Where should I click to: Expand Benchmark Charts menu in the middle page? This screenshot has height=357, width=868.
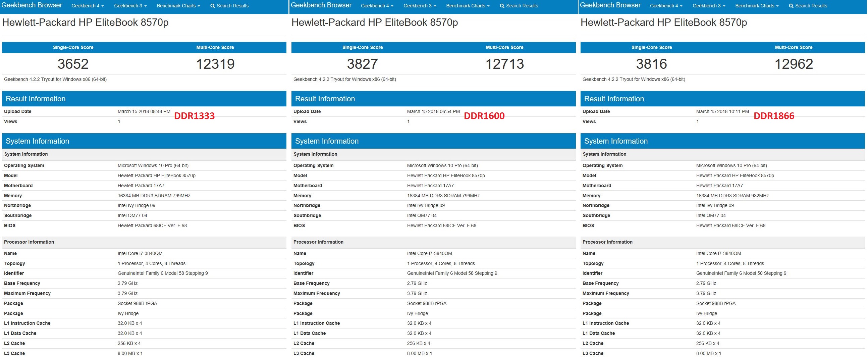coord(468,6)
